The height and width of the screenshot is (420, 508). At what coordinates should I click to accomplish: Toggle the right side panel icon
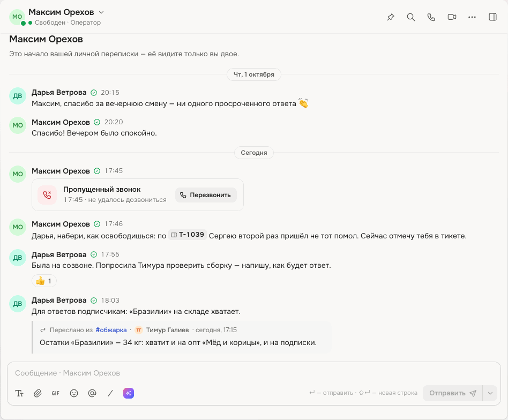(x=493, y=17)
